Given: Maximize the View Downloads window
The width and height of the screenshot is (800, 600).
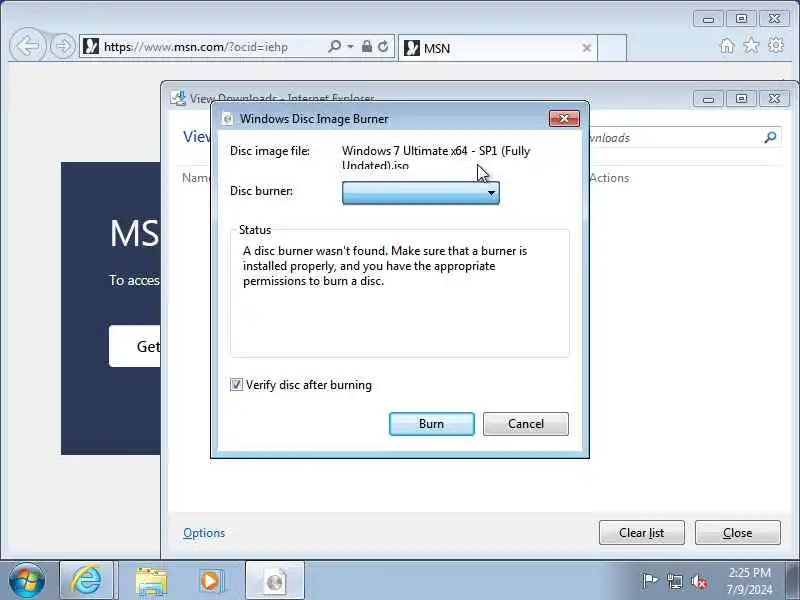Looking at the screenshot, I should [x=741, y=98].
